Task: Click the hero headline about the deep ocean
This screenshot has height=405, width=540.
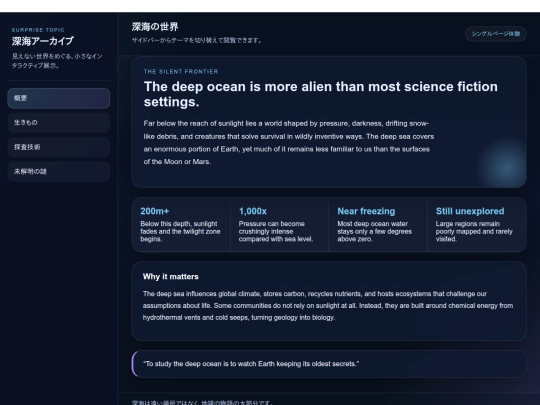Action: coord(321,94)
